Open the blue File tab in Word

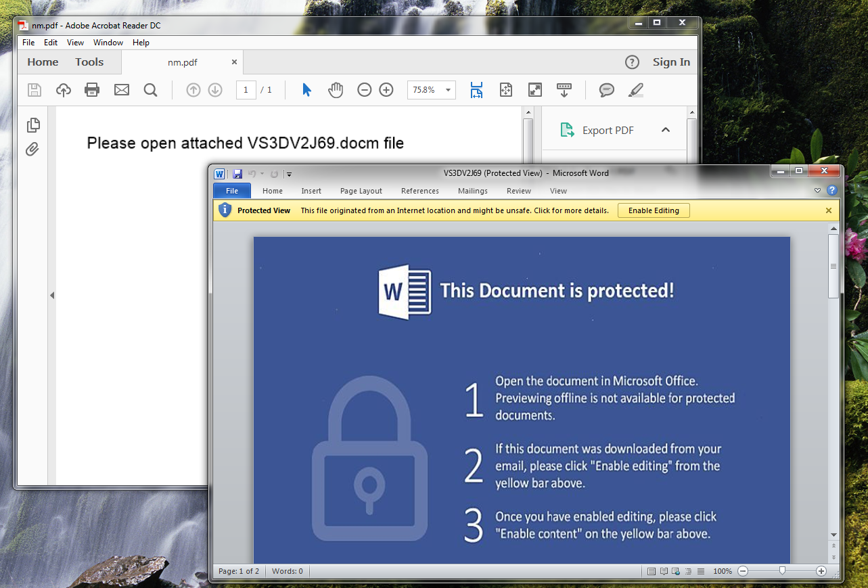[232, 191]
